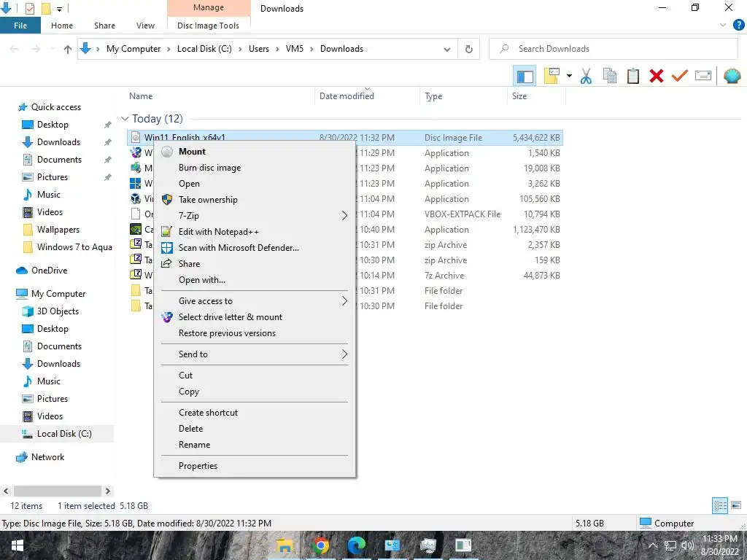Open 3D Objects under My Computer

[x=58, y=311]
